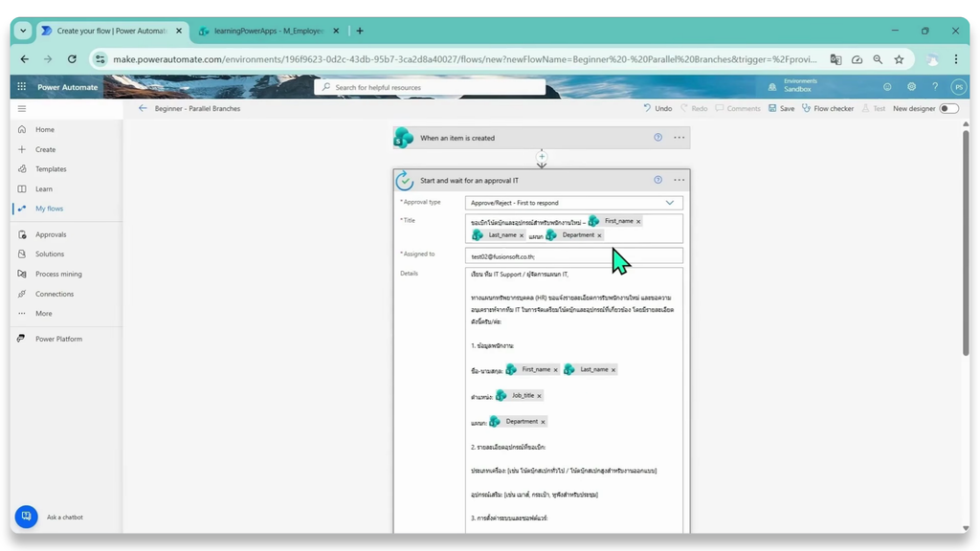Switch to the learningPowerApps browser tab
Image resolution: width=980 pixels, height=551 pixels.
click(x=269, y=31)
